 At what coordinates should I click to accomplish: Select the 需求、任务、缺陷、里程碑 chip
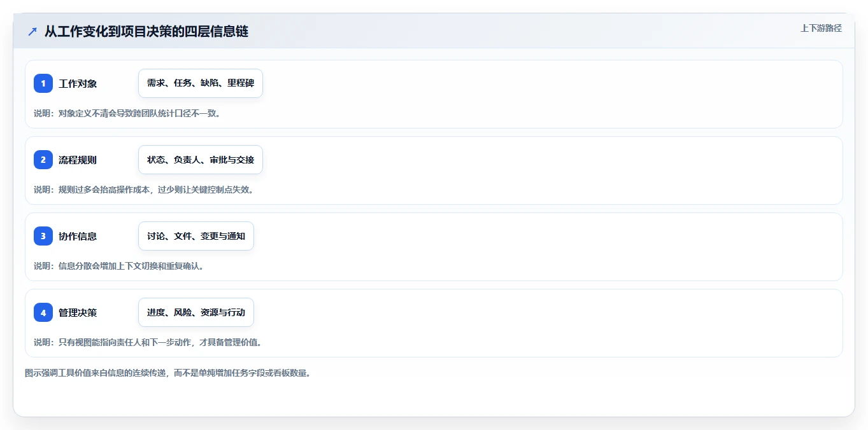pyautogui.click(x=201, y=83)
